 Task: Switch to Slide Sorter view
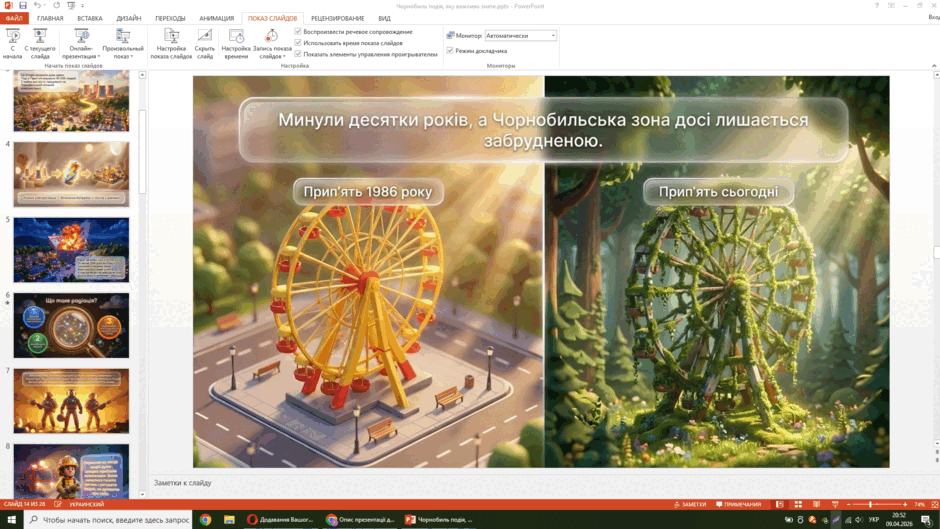(798, 504)
